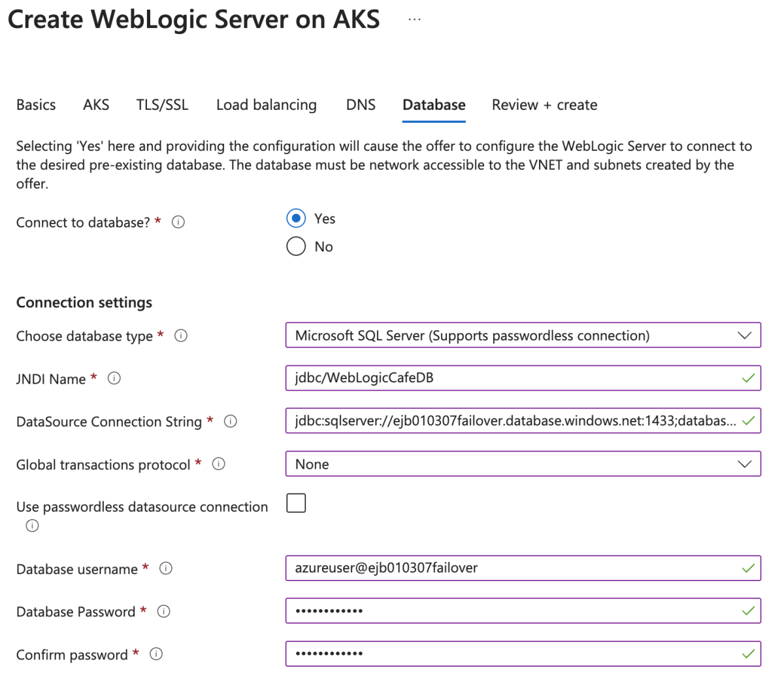Click the Database Password info icon
The height and width of the screenshot is (685, 784).
164,612
